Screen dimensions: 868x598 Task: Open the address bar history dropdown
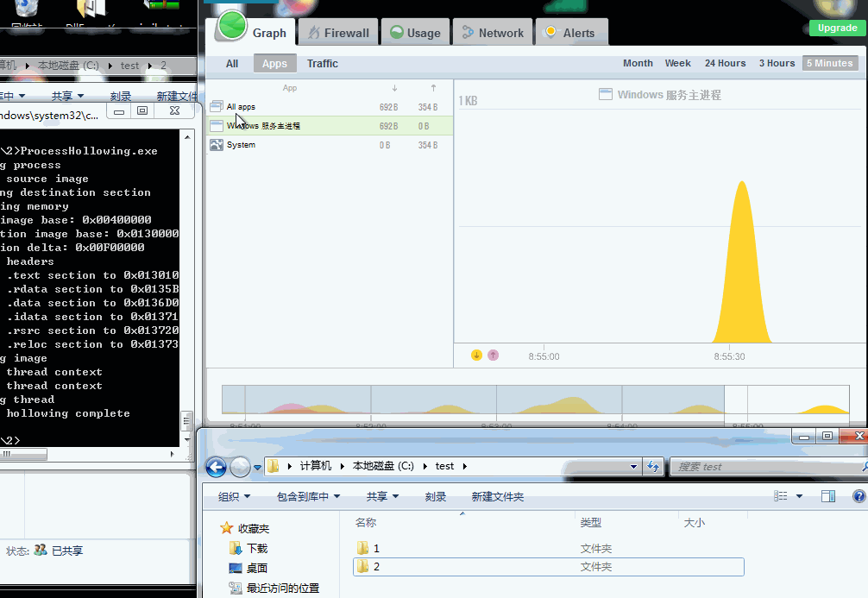633,467
